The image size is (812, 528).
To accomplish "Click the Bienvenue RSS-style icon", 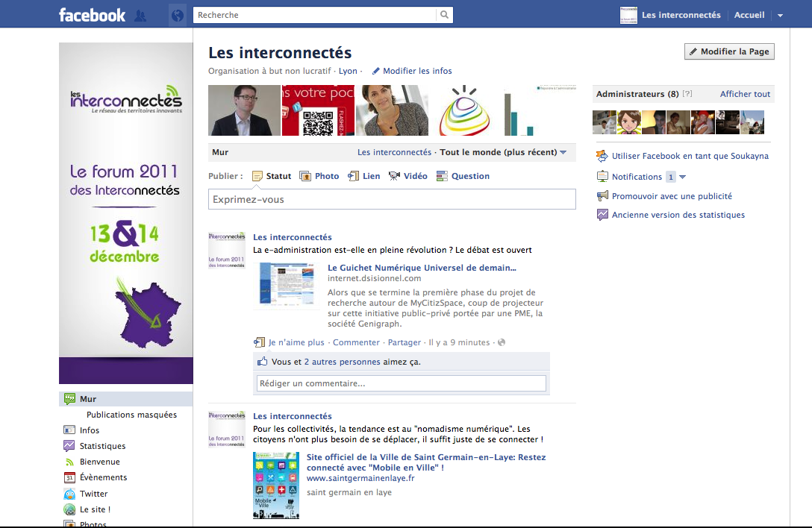I will 69,462.
